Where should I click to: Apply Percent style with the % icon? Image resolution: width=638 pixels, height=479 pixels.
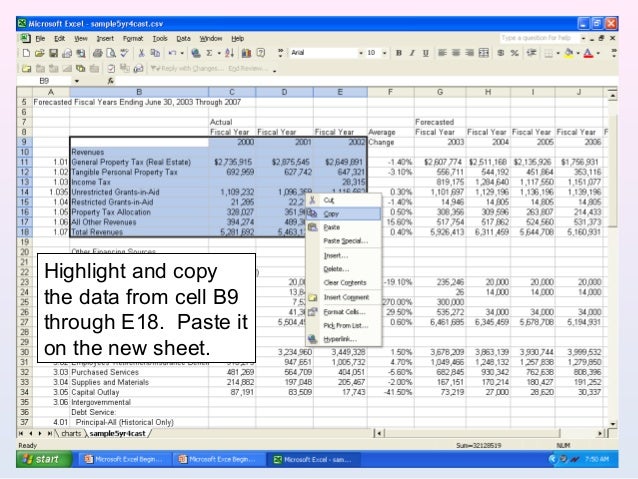[515, 53]
